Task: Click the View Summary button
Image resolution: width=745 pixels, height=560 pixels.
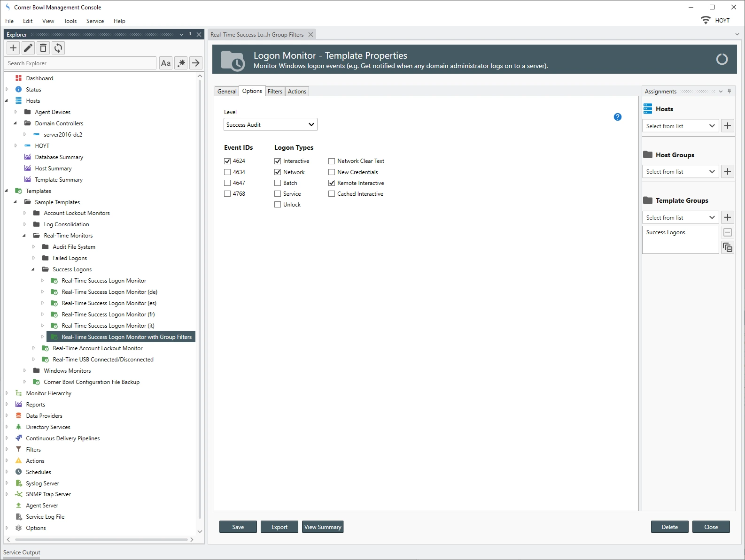Action: (323, 527)
